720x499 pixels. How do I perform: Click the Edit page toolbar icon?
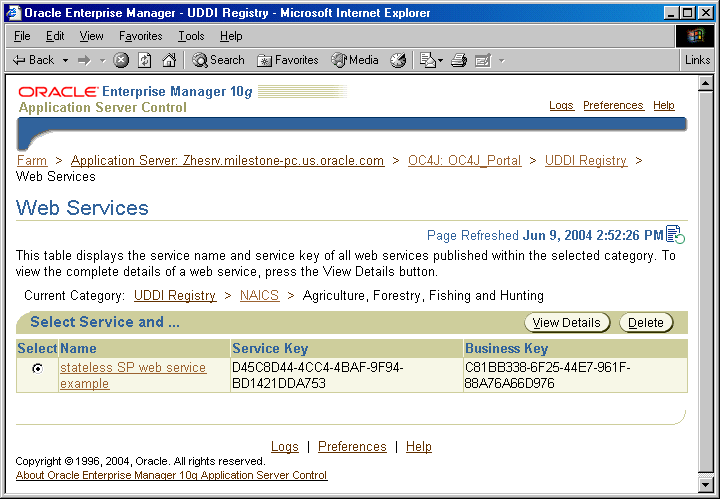click(x=483, y=60)
